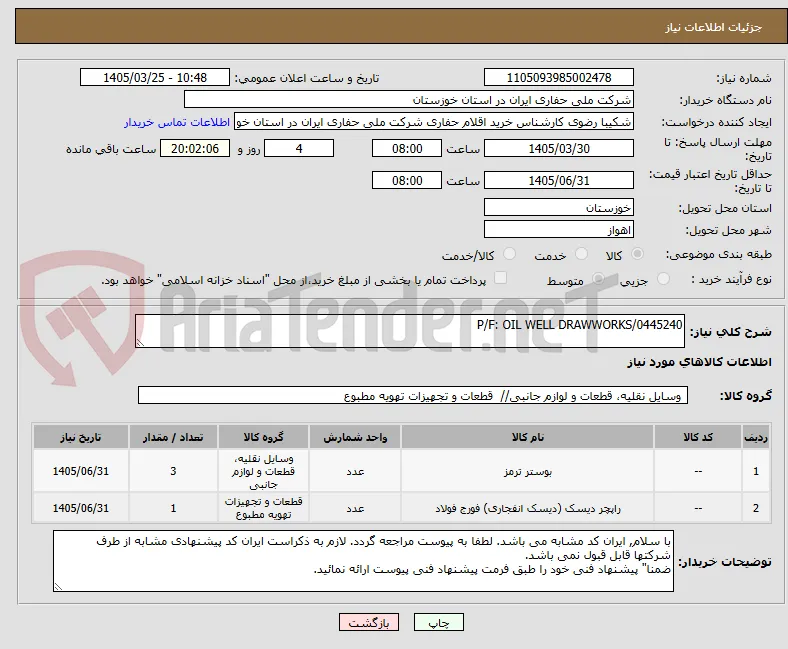Viewport: 788px width, 649px height.
Task: Select the جزیی purchase type radio
Action: [x=663, y=279]
